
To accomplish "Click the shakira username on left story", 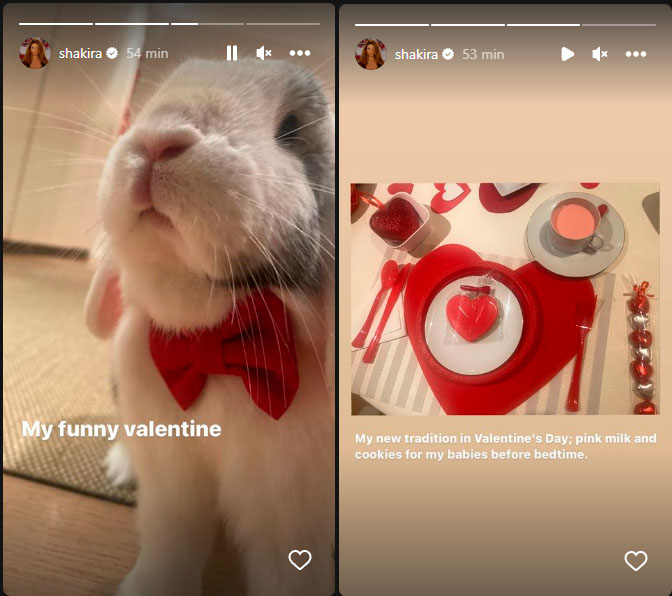I will pyautogui.click(x=80, y=54).
